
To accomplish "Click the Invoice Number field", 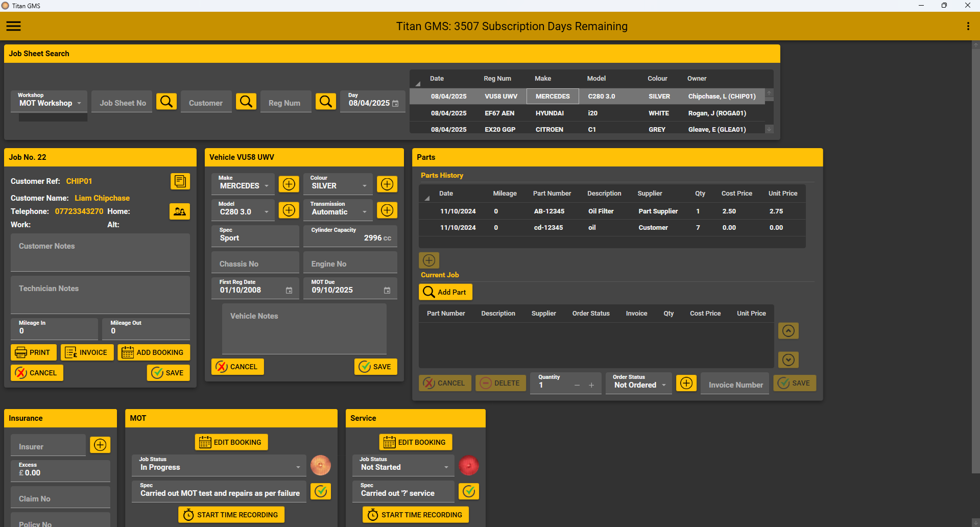I will 735,384.
